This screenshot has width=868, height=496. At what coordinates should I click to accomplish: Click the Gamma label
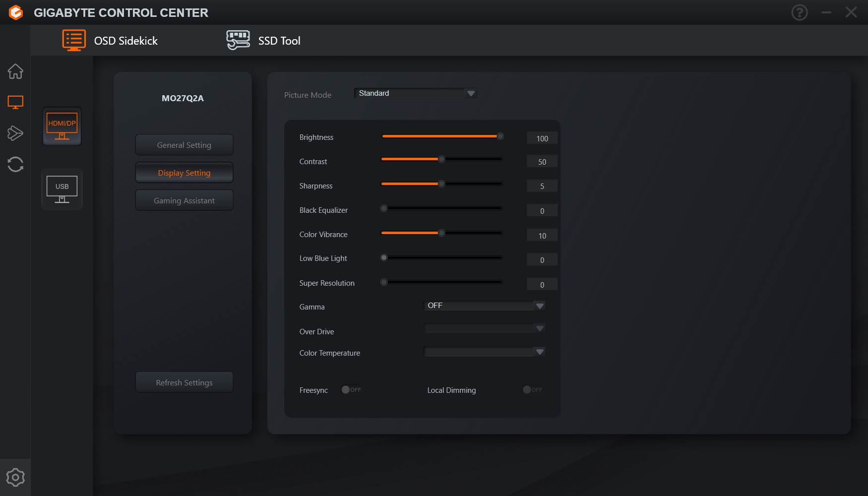pyautogui.click(x=312, y=307)
